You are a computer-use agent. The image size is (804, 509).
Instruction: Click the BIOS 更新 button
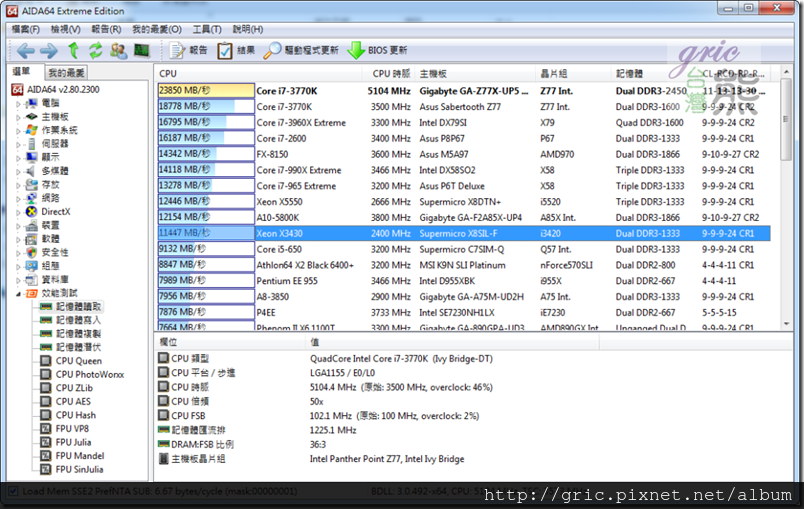pyautogui.click(x=377, y=50)
